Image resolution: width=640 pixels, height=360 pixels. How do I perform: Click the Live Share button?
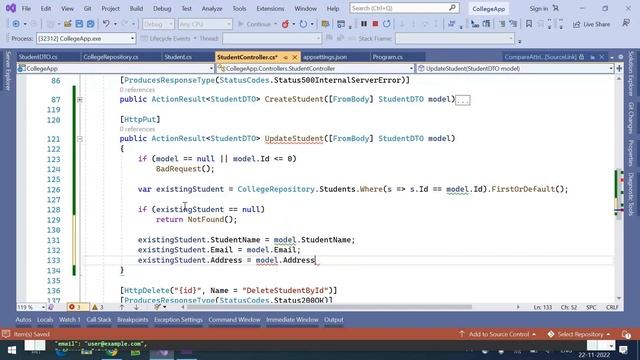(592, 24)
